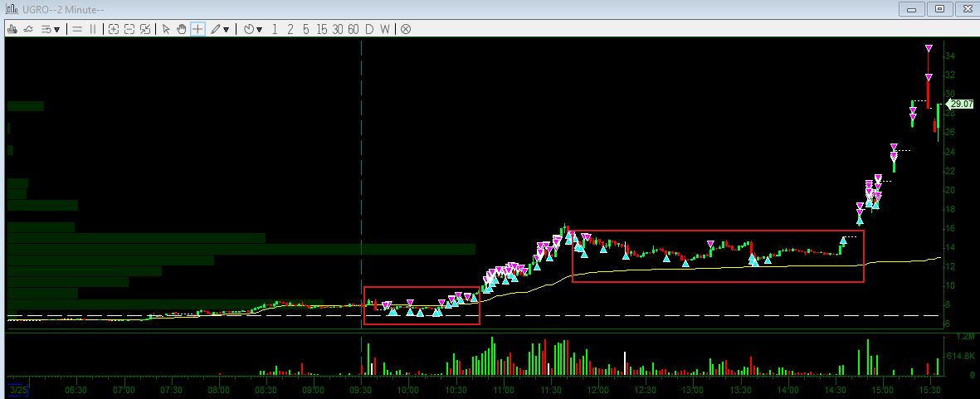
Task: Click the circled X clear icon
Action: tap(406, 29)
